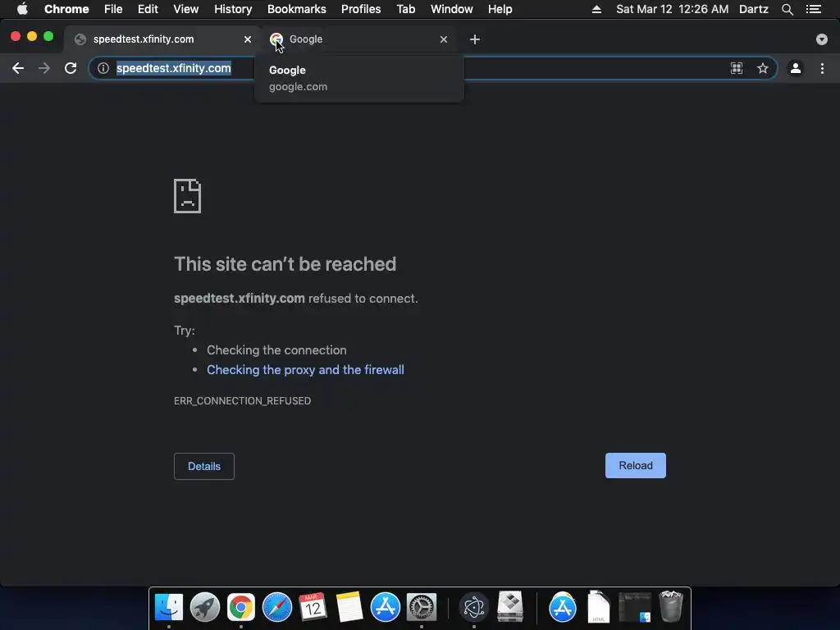Click the blue Reload button
840x630 pixels.
636,466
